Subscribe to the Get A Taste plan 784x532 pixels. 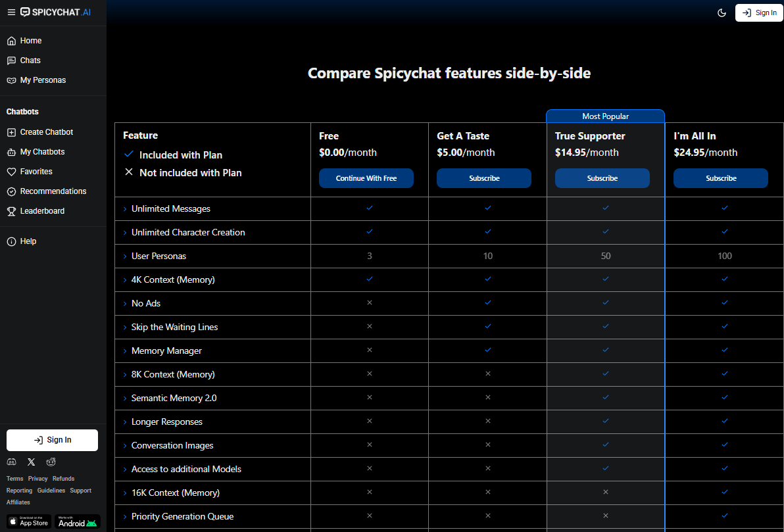click(x=484, y=178)
